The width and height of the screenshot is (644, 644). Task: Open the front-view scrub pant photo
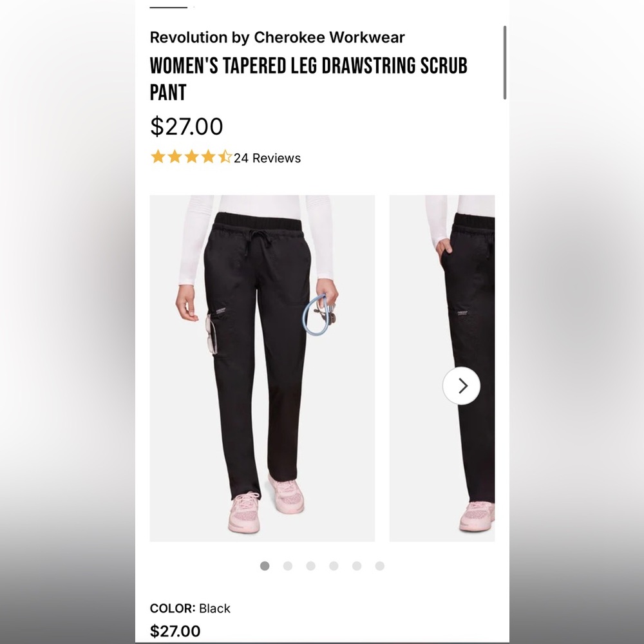pyautogui.click(x=262, y=368)
